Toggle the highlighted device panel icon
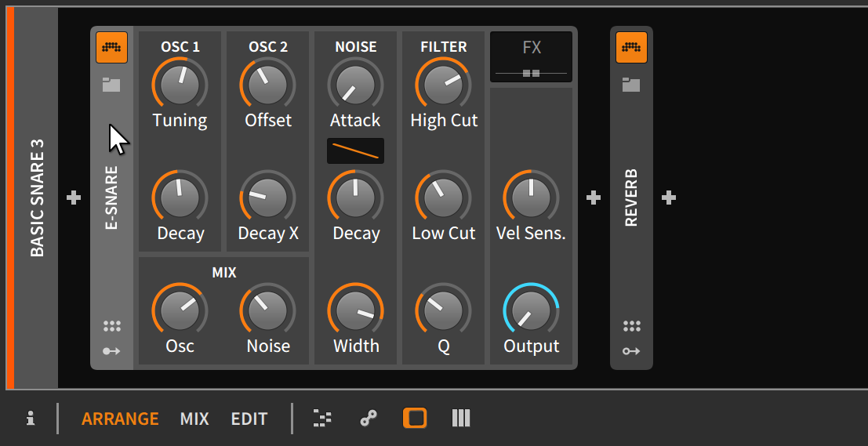This screenshot has height=446, width=868. point(415,419)
